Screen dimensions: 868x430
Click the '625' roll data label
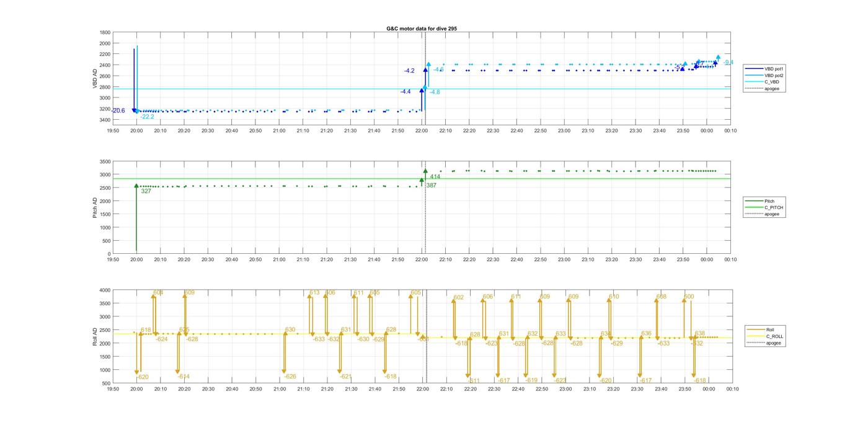pos(184,329)
